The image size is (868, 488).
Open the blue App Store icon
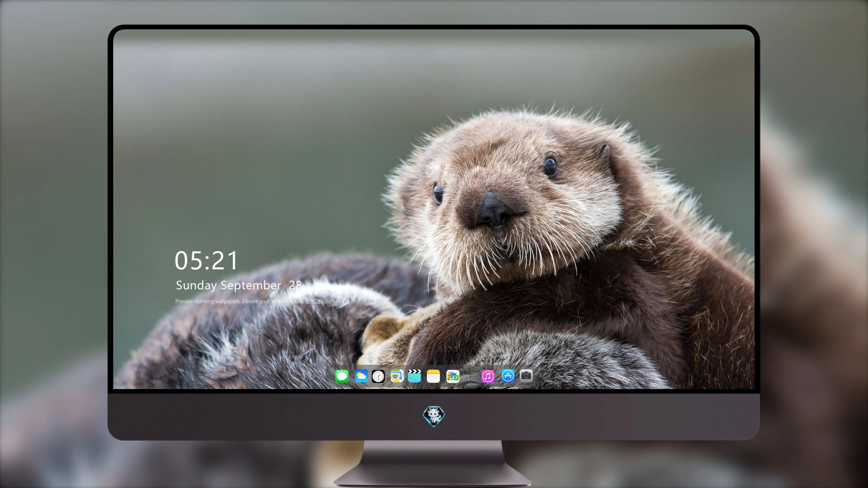coord(508,375)
